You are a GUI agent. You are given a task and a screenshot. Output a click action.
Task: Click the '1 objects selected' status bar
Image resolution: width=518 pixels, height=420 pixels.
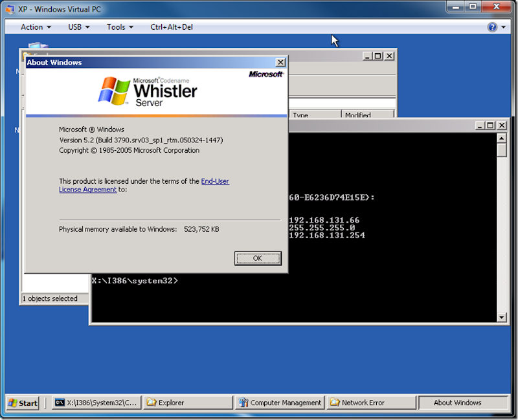[55, 298]
